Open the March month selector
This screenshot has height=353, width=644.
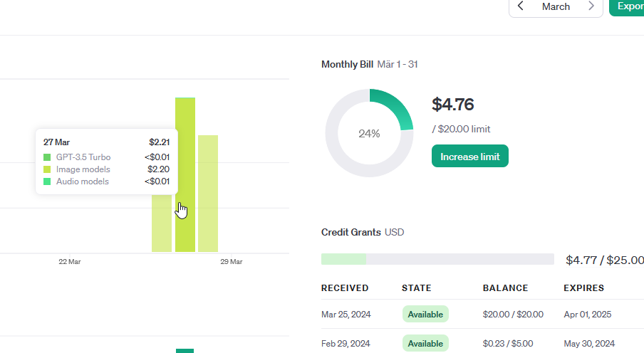click(x=556, y=6)
